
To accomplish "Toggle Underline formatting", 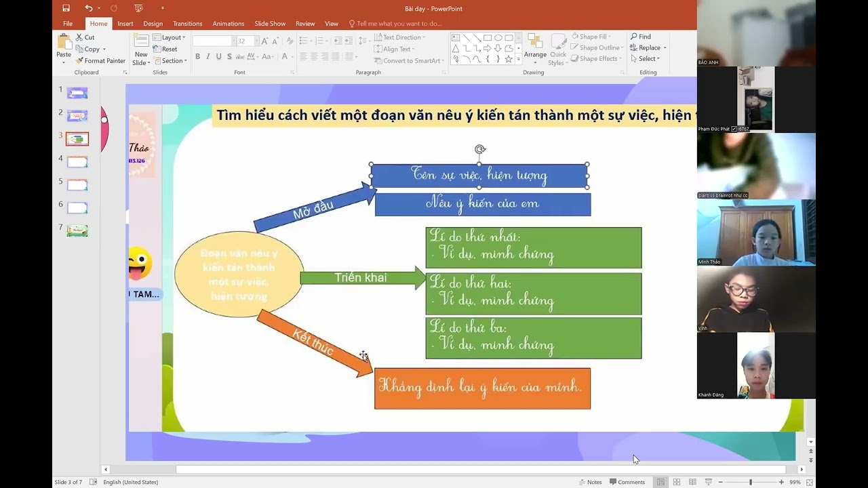I will [218, 56].
